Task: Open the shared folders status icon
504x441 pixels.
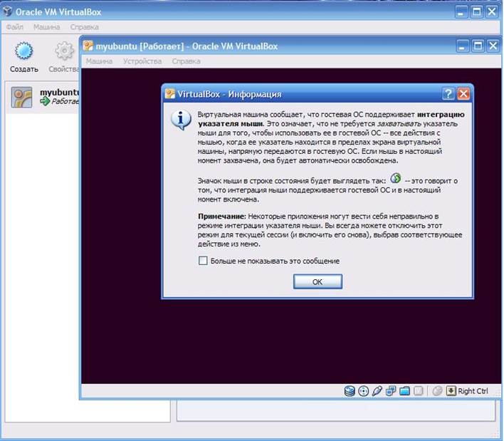Action: click(x=404, y=391)
